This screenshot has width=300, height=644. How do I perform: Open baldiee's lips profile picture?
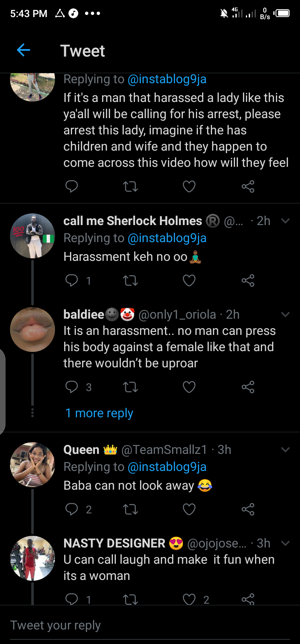(x=32, y=329)
